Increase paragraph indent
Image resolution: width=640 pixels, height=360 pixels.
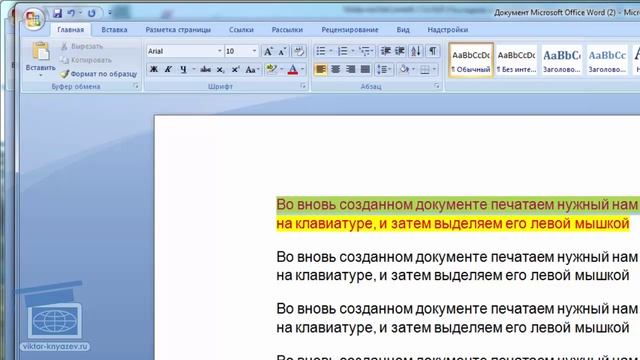[x=400, y=51]
